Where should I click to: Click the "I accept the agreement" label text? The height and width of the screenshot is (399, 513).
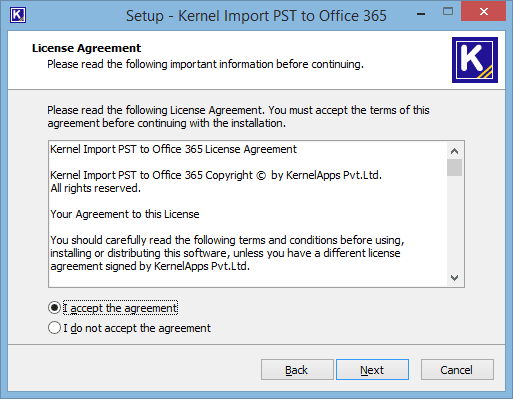coord(120,308)
